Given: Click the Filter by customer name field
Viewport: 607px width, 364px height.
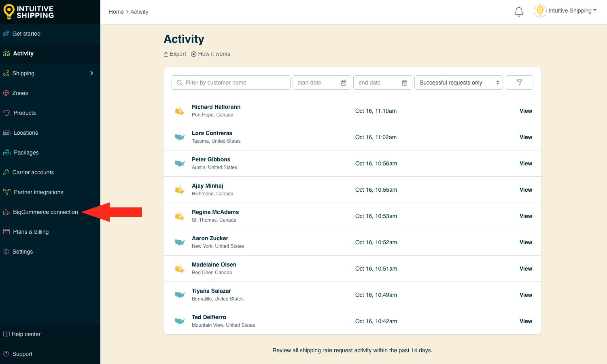Looking at the screenshot, I should [231, 83].
